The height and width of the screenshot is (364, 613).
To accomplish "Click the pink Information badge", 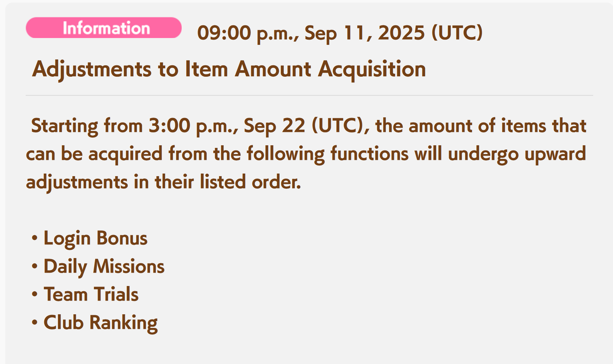I will click(104, 28).
